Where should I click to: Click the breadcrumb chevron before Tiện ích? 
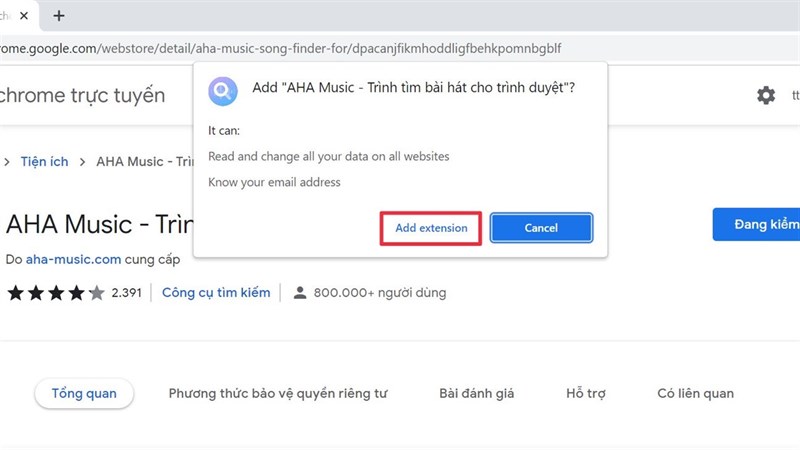click(x=7, y=162)
